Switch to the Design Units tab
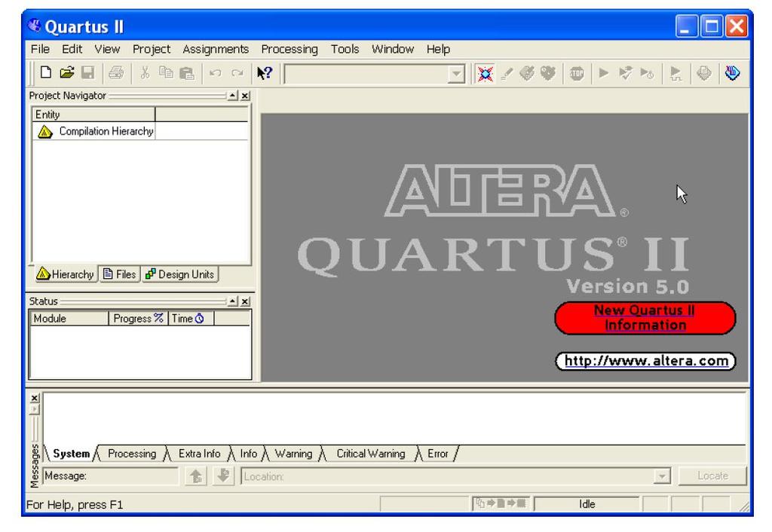Viewport: 772px width, 532px height. (180, 274)
